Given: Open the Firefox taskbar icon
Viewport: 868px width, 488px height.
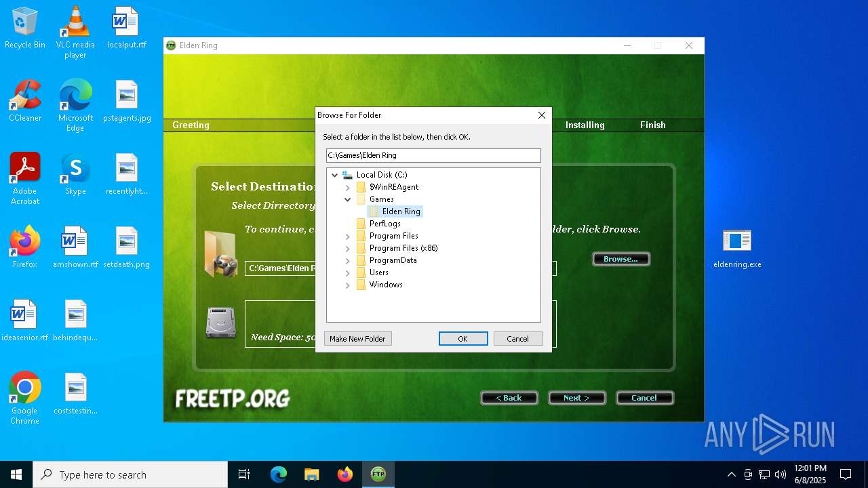Looking at the screenshot, I should pos(345,474).
